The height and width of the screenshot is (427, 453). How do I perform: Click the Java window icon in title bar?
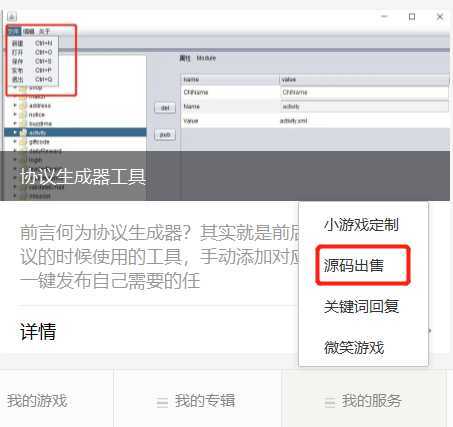12,16
